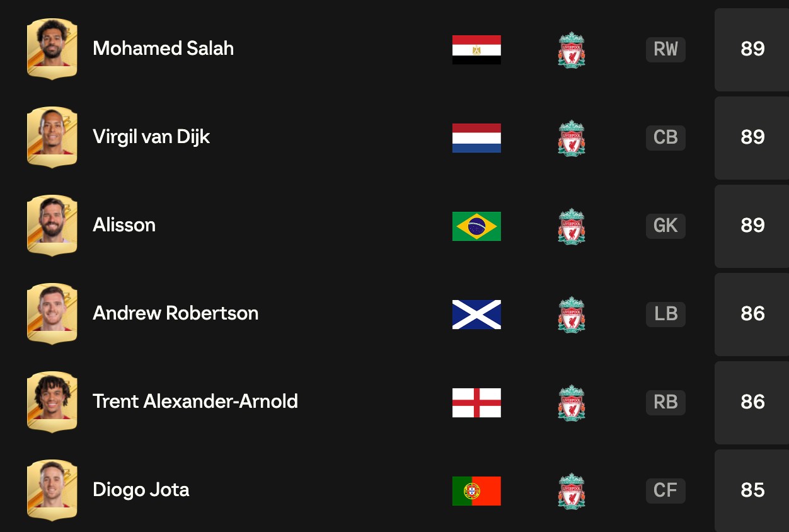
Task: Click the Netherlands flag icon
Action: [476, 138]
